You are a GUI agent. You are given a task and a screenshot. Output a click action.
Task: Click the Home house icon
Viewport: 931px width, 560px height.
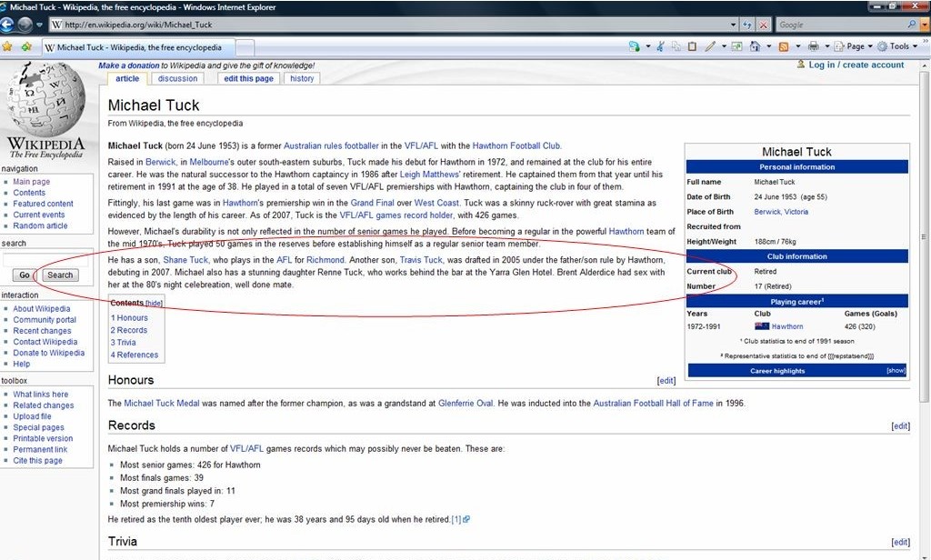755,46
